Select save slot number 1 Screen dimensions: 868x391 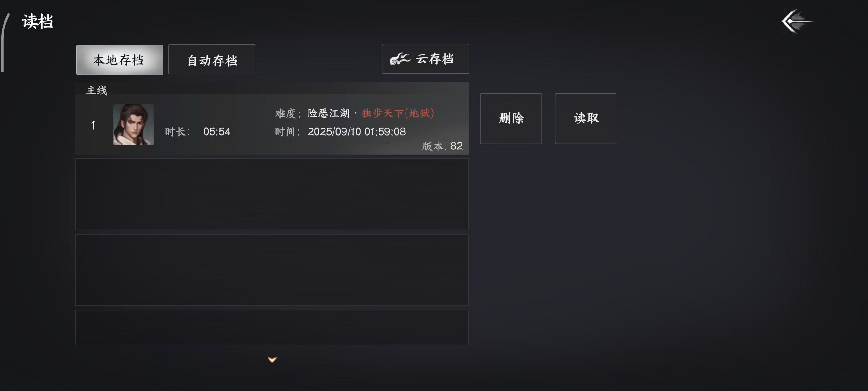click(272, 124)
